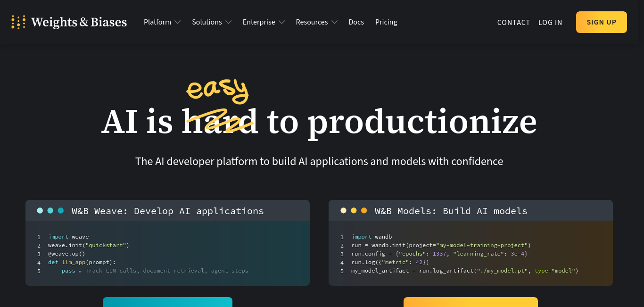This screenshot has height=307, width=644.
Task: Click the "import wandb" code line
Action: click(x=372, y=237)
